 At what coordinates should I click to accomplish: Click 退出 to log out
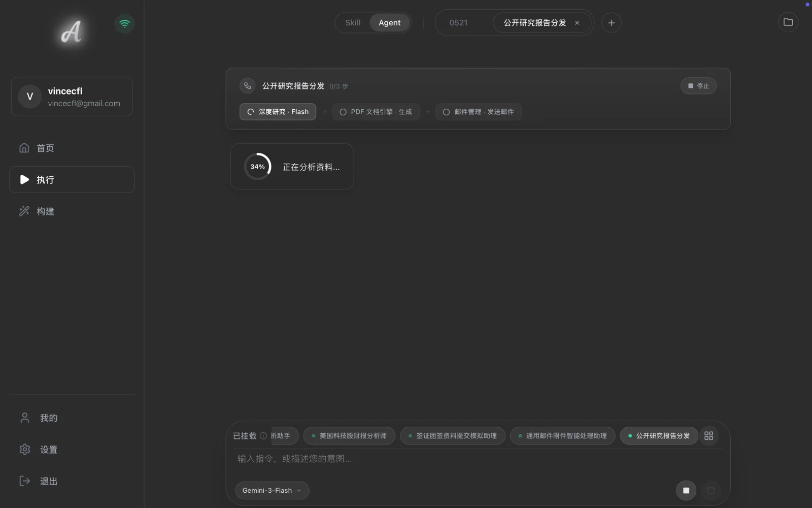(x=72, y=481)
